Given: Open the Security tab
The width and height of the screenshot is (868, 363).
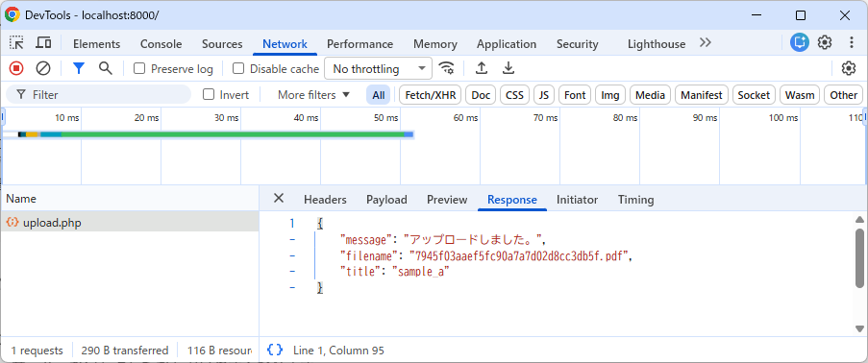Looking at the screenshot, I should (x=578, y=44).
